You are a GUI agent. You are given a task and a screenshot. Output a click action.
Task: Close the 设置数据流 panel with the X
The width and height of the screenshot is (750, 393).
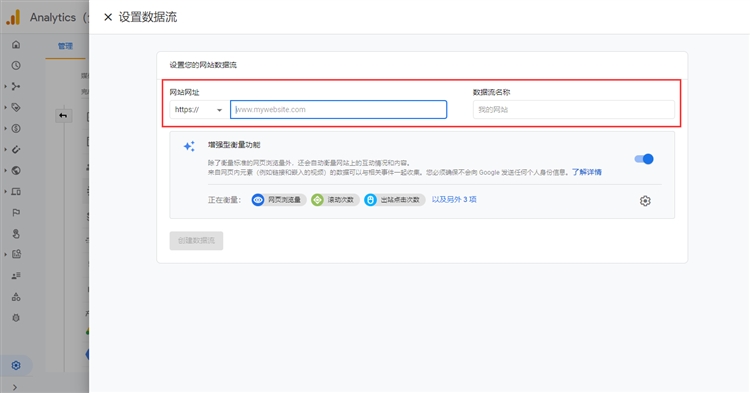click(x=108, y=17)
